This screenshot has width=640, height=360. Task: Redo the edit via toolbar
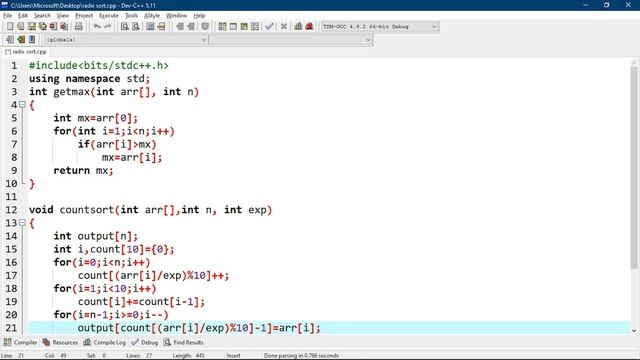(x=108, y=27)
